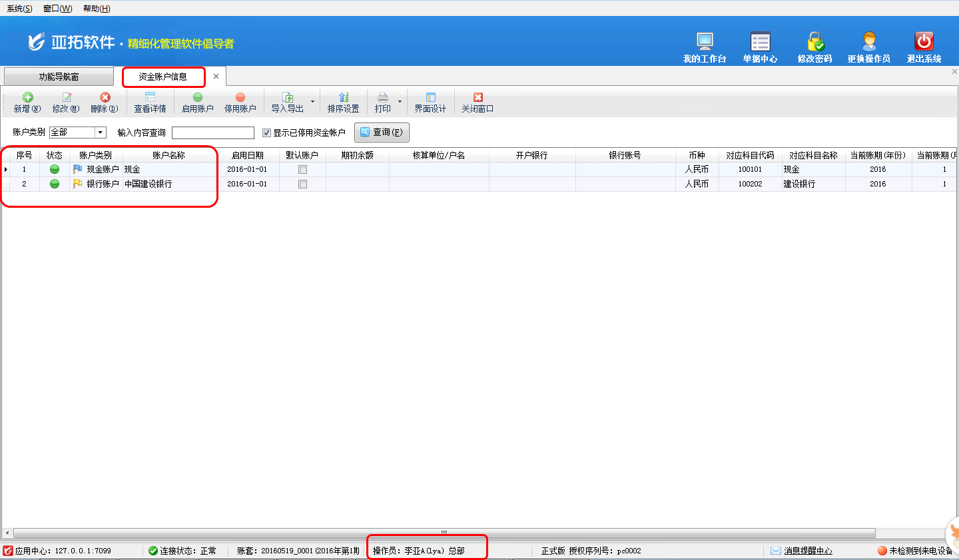Switch to the 功能导航窗 tab

[59, 77]
